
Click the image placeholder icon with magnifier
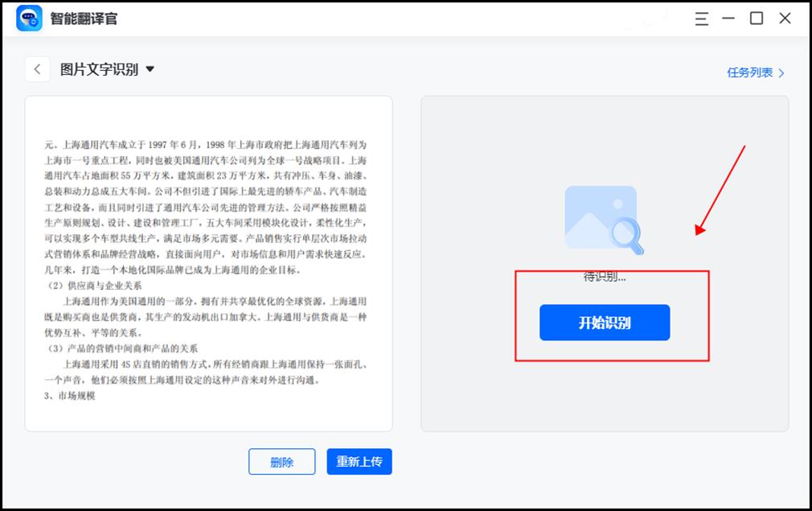(601, 220)
